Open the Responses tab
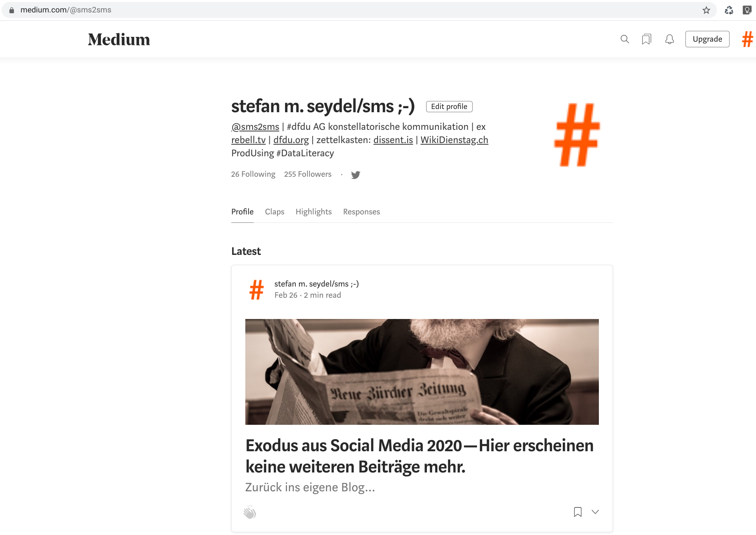 pos(361,212)
